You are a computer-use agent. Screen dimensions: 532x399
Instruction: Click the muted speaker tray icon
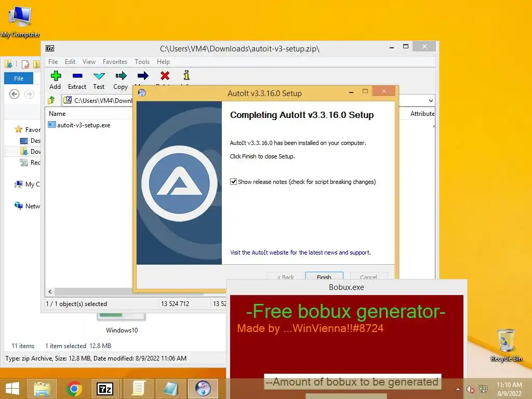point(470,389)
